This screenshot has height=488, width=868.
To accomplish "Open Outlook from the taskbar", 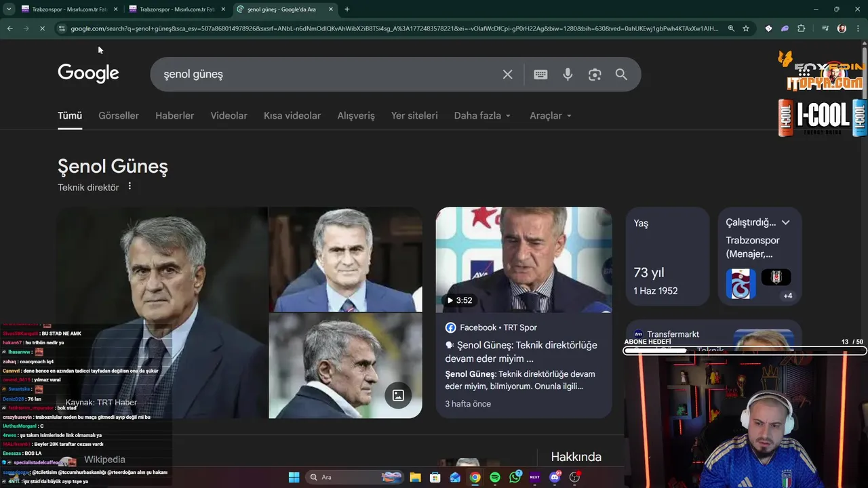I will tap(455, 477).
